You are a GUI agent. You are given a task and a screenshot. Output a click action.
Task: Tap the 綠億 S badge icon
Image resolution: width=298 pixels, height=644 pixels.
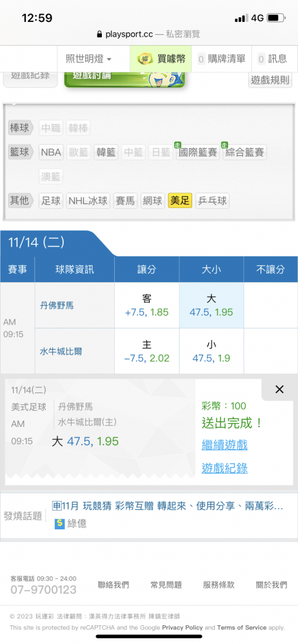(60, 524)
